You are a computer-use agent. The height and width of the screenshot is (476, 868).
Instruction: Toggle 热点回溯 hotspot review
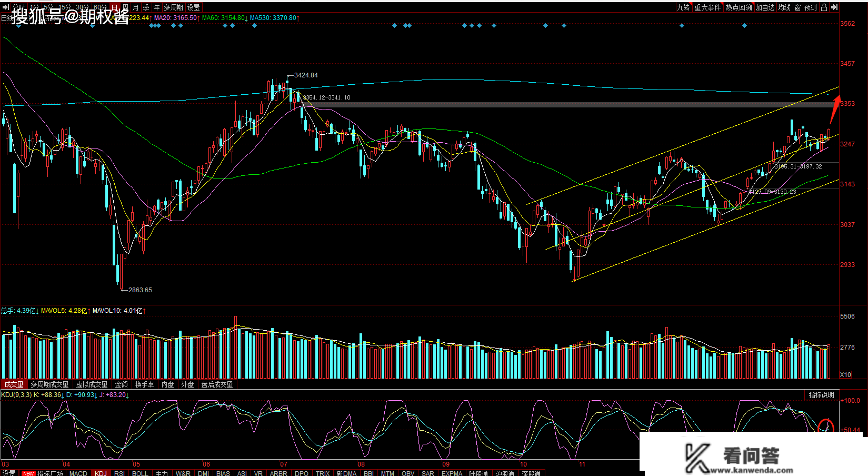click(739, 7)
